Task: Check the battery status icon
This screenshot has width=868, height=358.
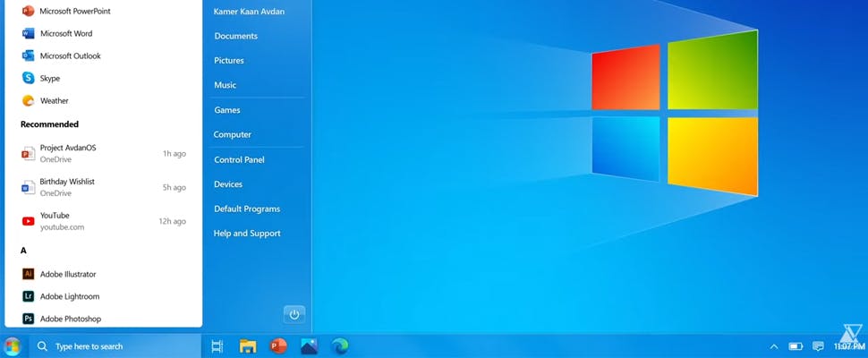Action: (x=796, y=347)
